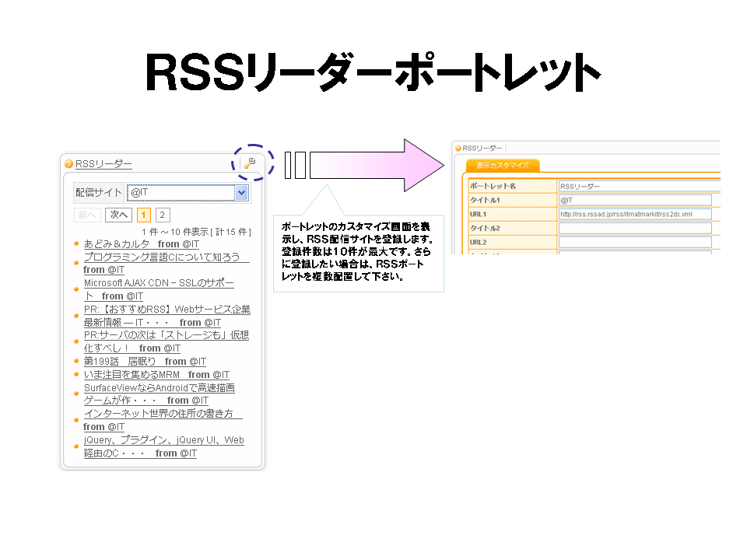Screen dimensions: 747x560
Task: Open the 配信サイト dropdown showing @IT
Action: click(187, 193)
